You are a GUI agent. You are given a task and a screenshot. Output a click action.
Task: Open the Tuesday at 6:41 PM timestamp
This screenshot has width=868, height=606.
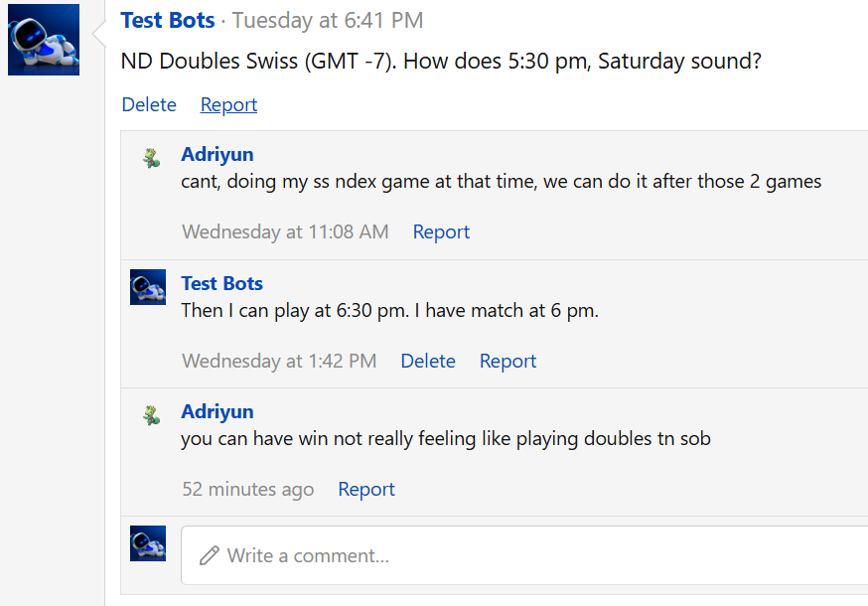(x=327, y=21)
